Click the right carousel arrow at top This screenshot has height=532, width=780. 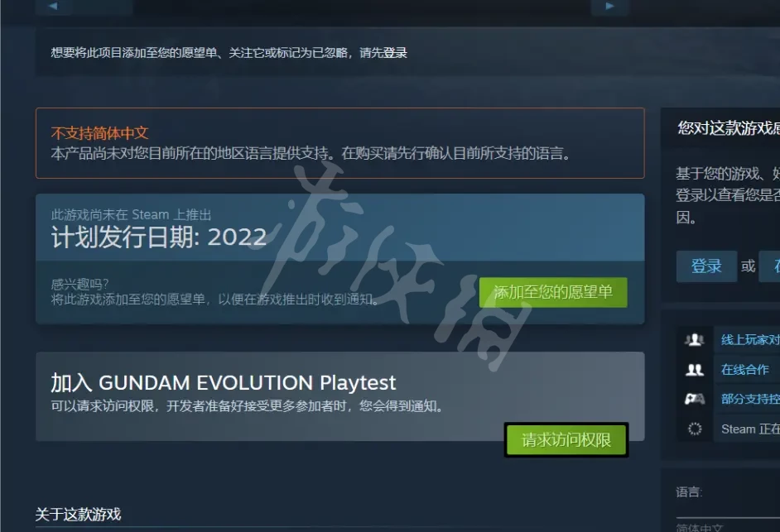(610, 7)
